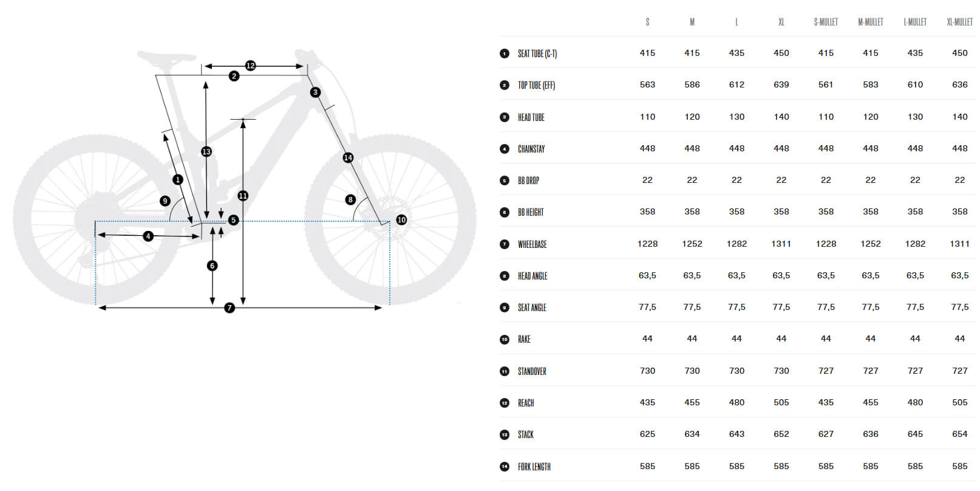The image size is (980, 491).
Task: Click the TOP TUBE (EFF) row label
Action: 537,85
